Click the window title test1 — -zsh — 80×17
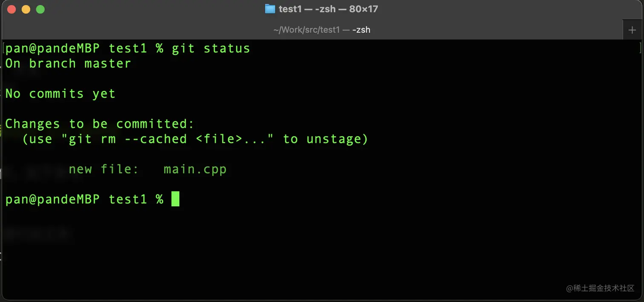 coord(328,9)
